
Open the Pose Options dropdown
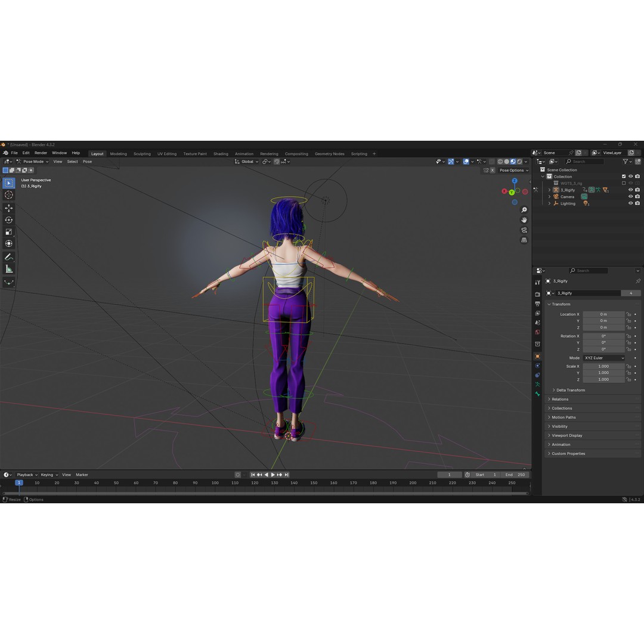514,171
